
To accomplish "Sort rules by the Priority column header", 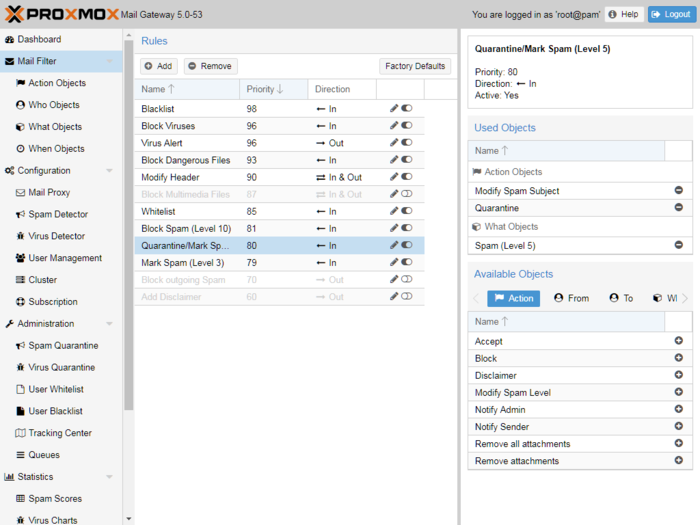I will [265, 89].
